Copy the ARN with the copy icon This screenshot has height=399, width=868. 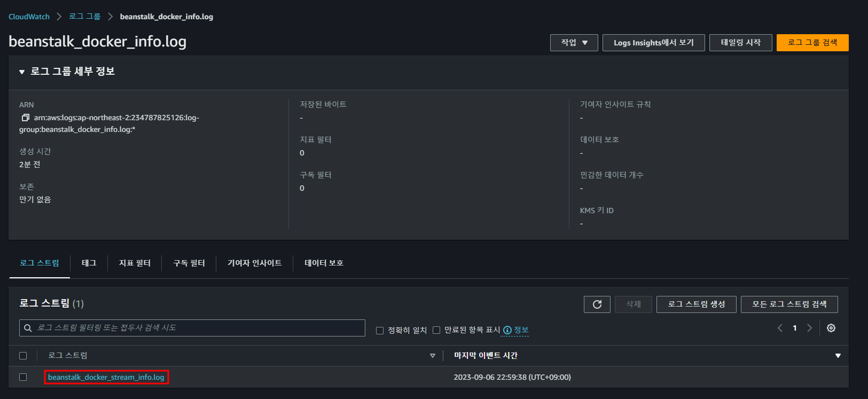25,118
